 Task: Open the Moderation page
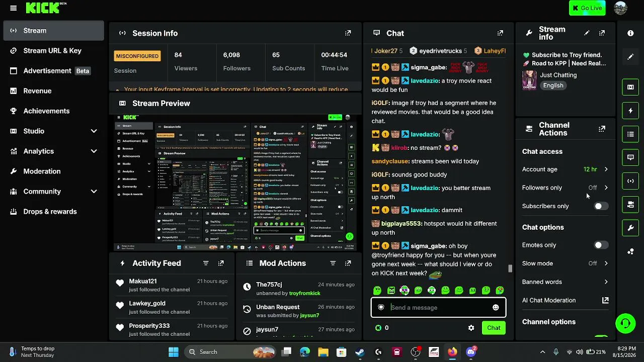[54, 171]
